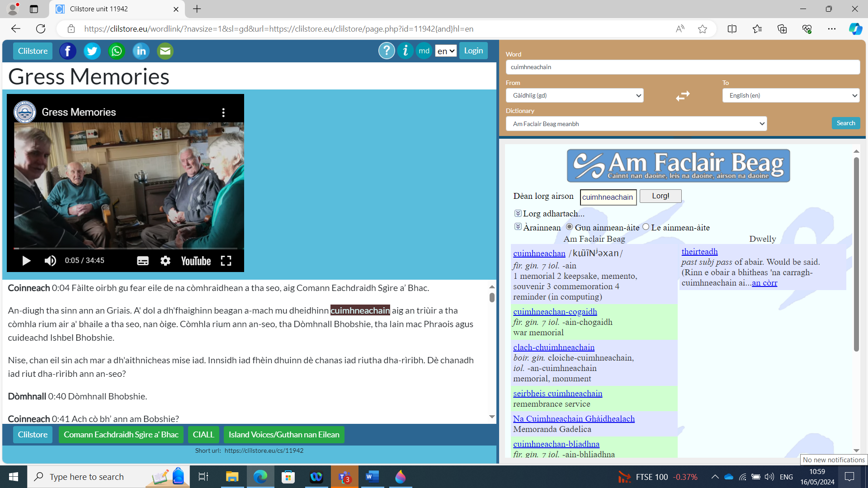Image resolution: width=868 pixels, height=488 pixels.
Task: Share the page via email
Action: [x=165, y=51]
